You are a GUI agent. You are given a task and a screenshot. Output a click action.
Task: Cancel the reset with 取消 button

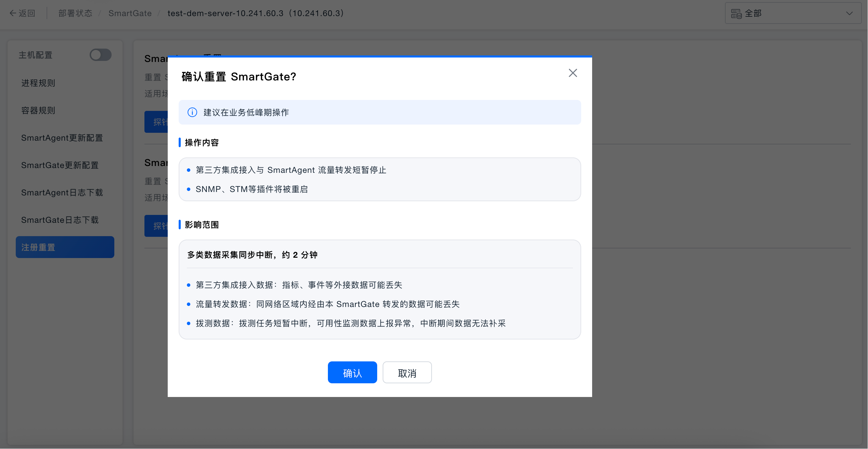[x=407, y=372]
